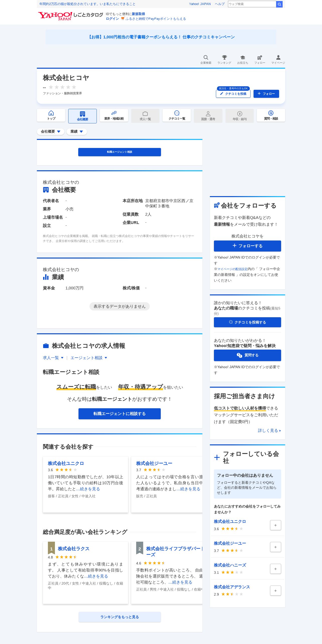Open sidebar 株式会社アデランス company link
This screenshot has height=644, width=322.
(x=232, y=587)
